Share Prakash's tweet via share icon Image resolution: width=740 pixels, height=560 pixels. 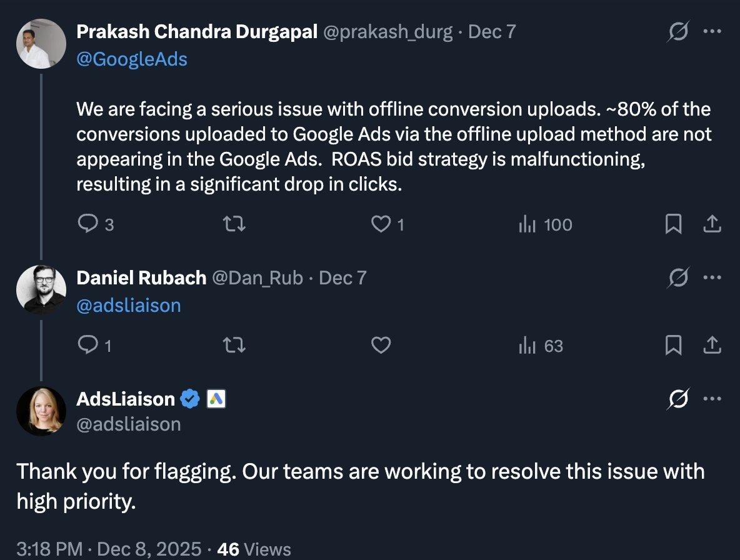712,224
